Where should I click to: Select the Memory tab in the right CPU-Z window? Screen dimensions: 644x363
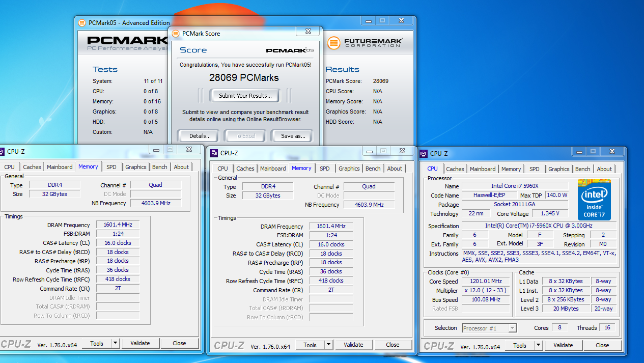[x=511, y=169]
